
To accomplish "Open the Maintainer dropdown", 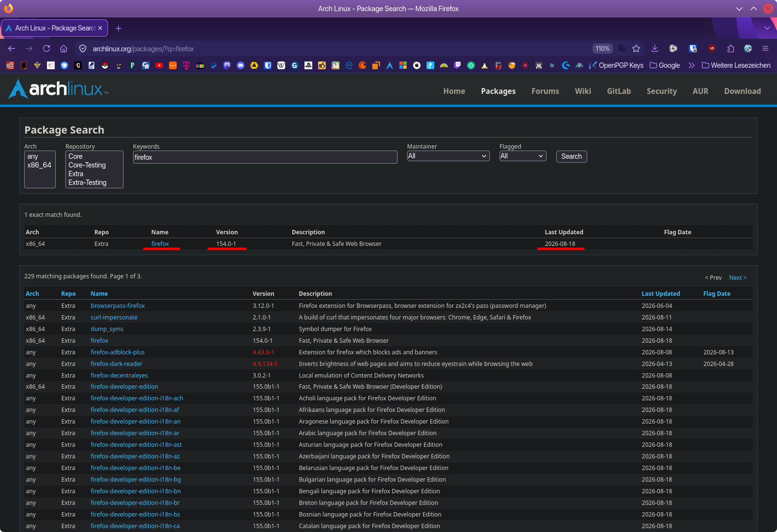I will 448,156.
